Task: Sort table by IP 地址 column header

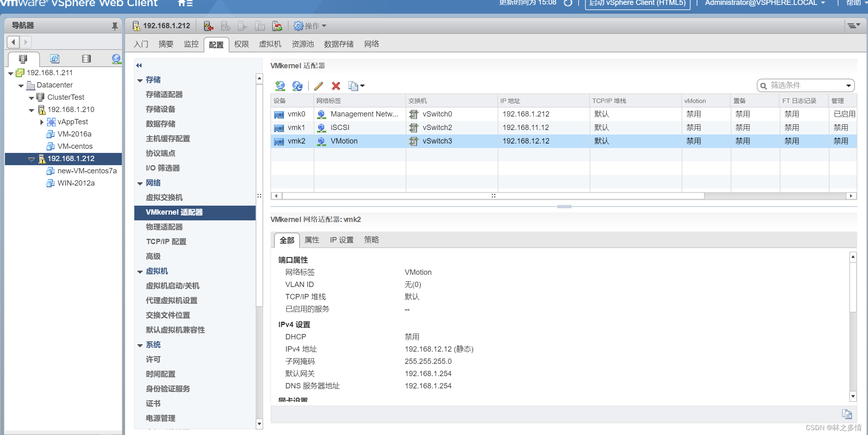Action: [x=543, y=101]
